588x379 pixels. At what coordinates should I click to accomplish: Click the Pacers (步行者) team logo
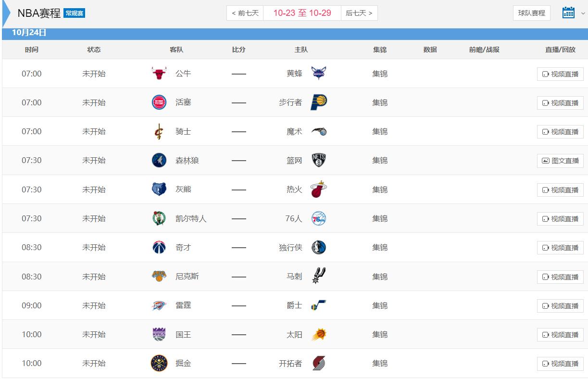[319, 102]
